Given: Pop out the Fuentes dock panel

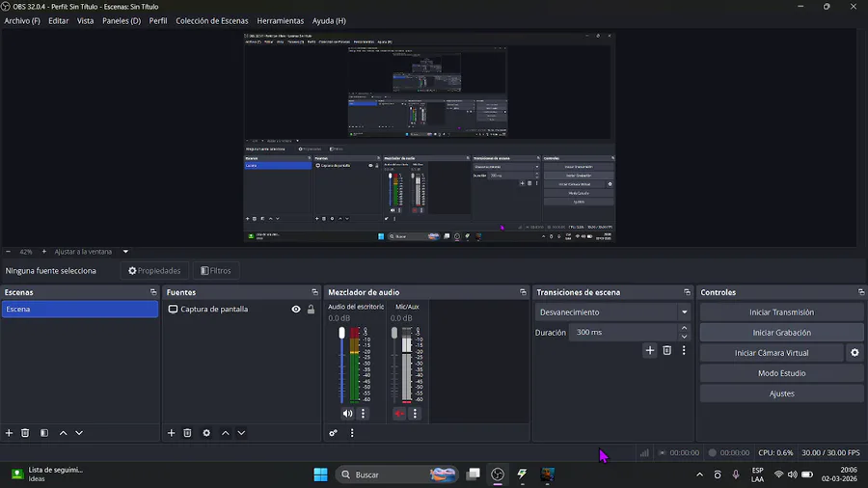Looking at the screenshot, I should point(315,292).
